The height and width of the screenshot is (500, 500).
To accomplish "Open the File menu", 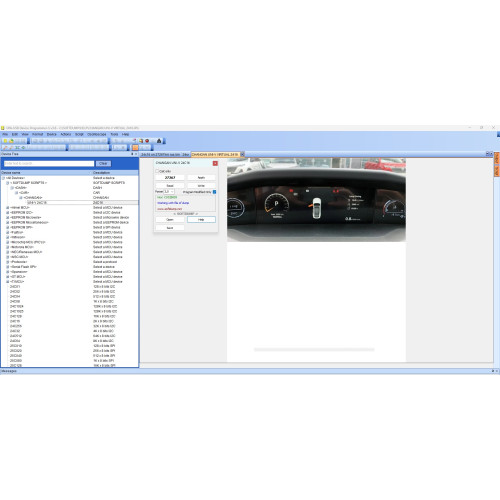I will (5, 134).
